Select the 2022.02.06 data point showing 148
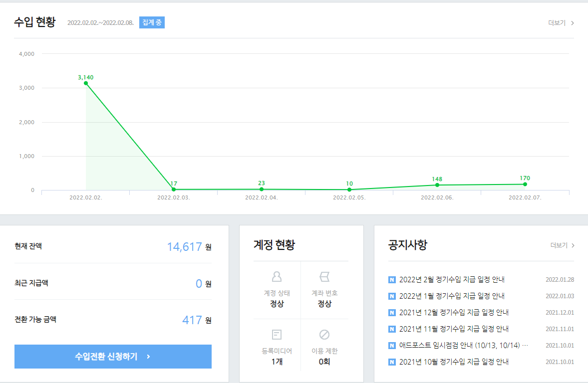This screenshot has height=383, width=588. pyautogui.click(x=437, y=185)
